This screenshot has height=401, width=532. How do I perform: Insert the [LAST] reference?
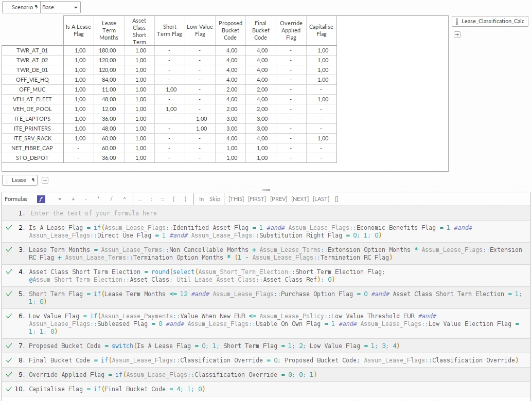(321, 199)
